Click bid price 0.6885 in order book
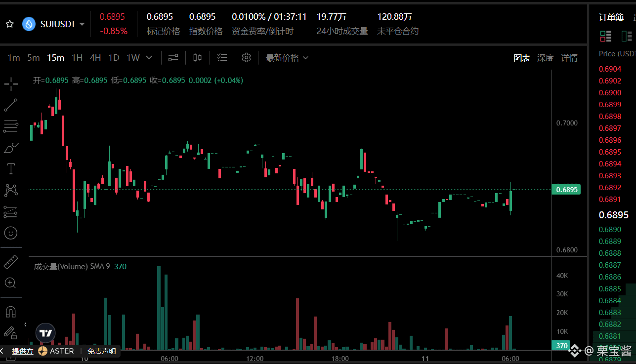 (x=610, y=289)
